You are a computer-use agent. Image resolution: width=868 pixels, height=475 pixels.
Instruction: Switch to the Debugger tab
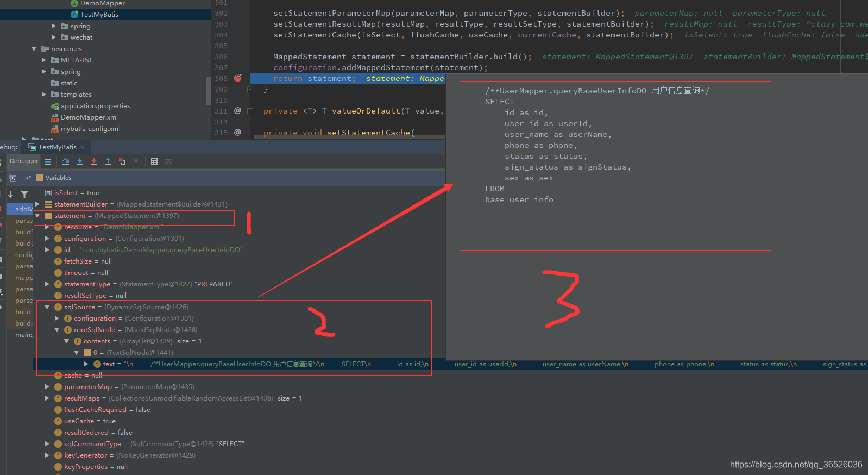[x=24, y=161]
